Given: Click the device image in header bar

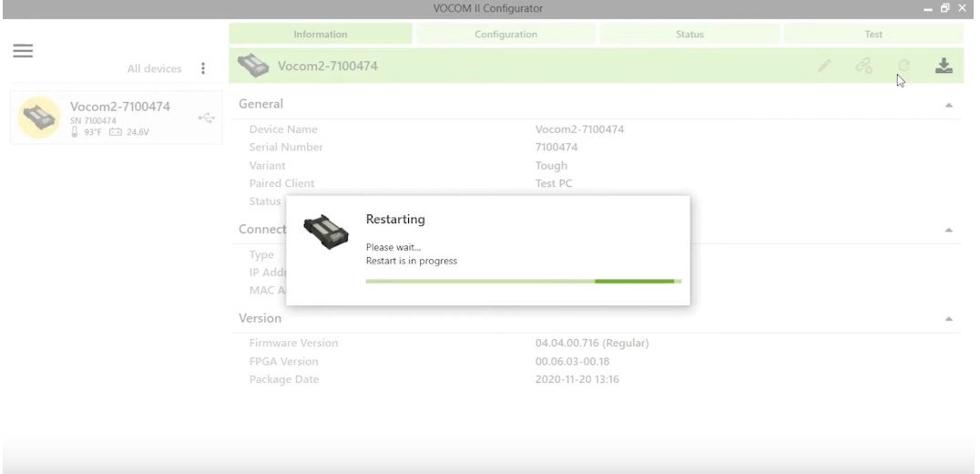Looking at the screenshot, I should 253,66.
